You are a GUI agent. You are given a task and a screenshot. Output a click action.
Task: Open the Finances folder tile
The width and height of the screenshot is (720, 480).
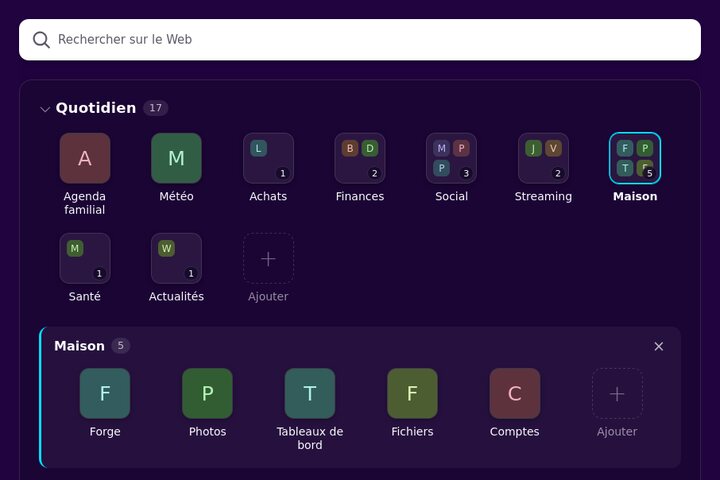(x=360, y=158)
